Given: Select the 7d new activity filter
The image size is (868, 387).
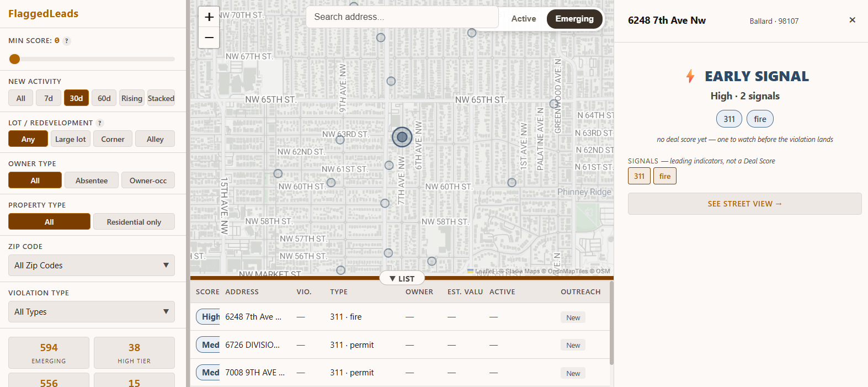Looking at the screenshot, I should coord(49,98).
